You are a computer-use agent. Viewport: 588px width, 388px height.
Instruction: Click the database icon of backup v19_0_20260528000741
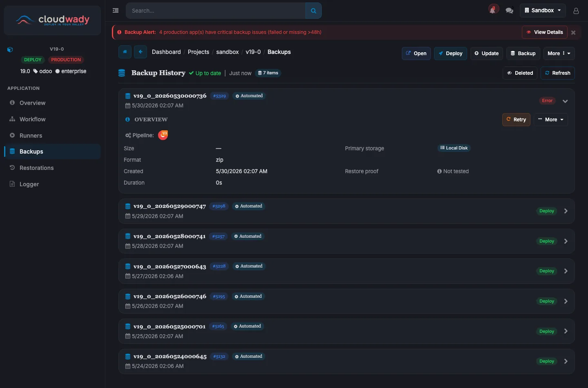pyautogui.click(x=128, y=236)
